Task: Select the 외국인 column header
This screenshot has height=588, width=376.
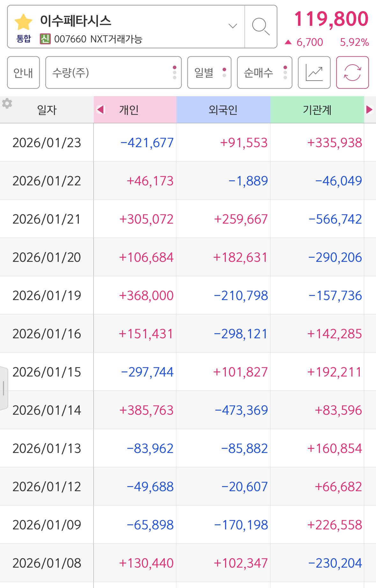Action: click(x=223, y=110)
